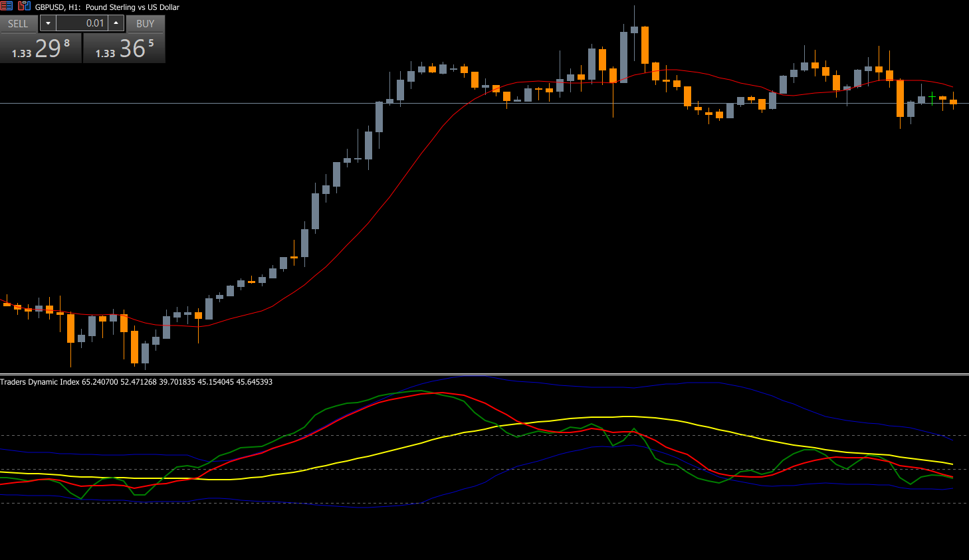Increase volume with the up arrow
The height and width of the screenshot is (560, 969).
pos(116,23)
